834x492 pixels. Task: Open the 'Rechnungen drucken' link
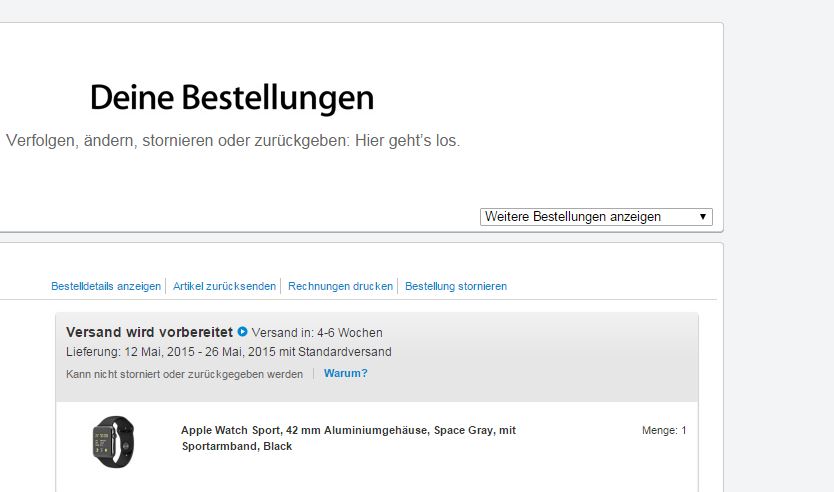click(340, 286)
